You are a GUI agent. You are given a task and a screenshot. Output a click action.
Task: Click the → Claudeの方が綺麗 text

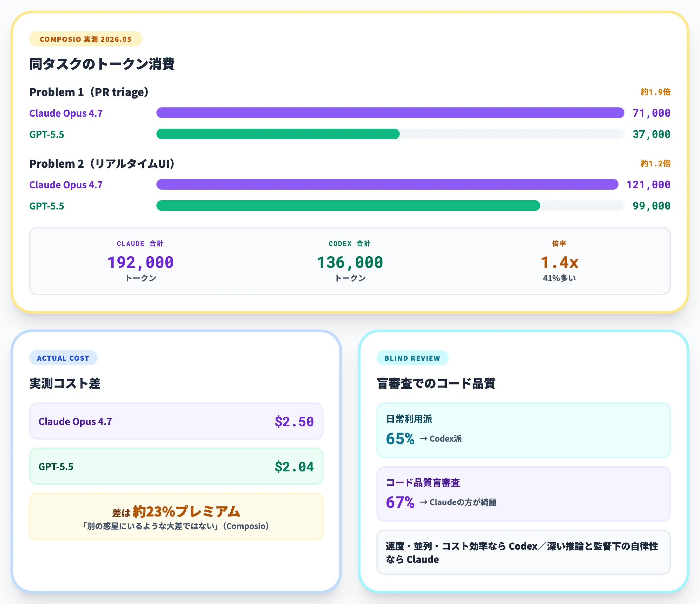pyautogui.click(x=458, y=502)
